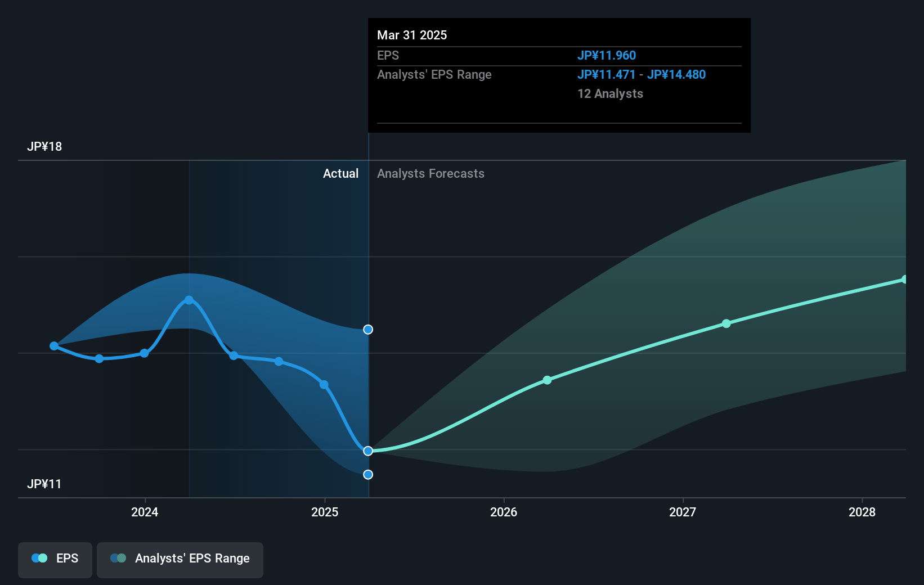
Task: Click the first EPS data point in 2023
Action: point(54,346)
